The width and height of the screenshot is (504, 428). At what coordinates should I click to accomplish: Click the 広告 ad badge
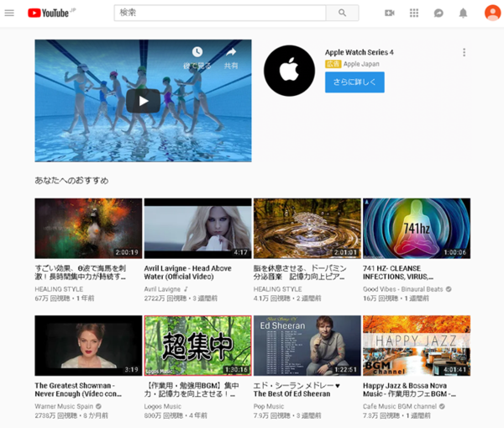pyautogui.click(x=333, y=64)
